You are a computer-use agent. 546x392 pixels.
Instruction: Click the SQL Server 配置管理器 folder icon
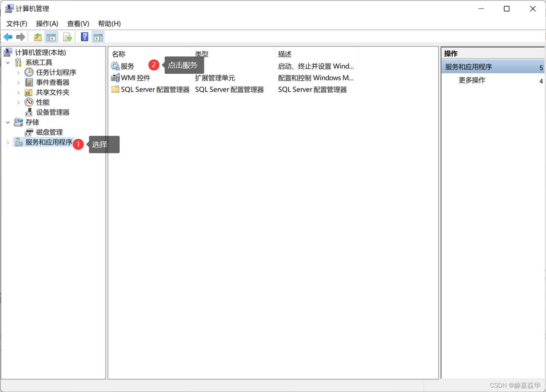[x=115, y=89]
